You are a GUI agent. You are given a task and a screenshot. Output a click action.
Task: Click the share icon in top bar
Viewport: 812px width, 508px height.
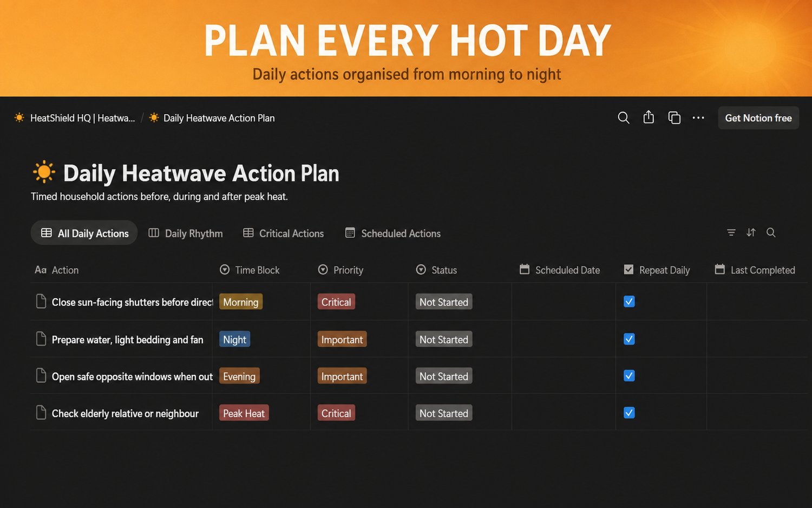point(649,117)
